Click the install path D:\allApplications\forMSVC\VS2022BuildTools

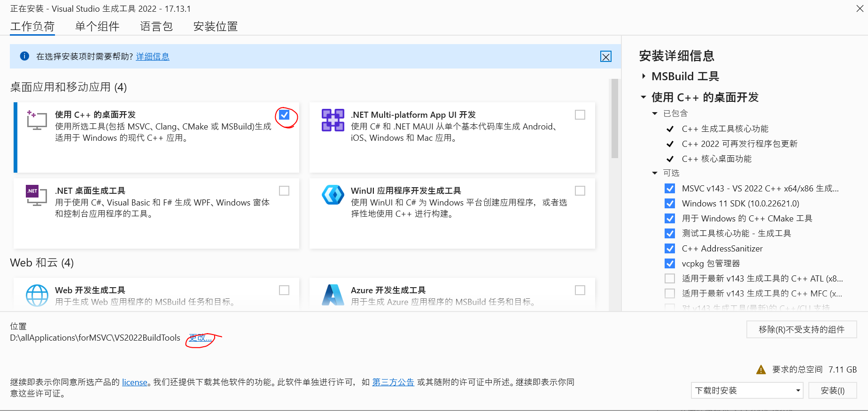click(x=95, y=338)
